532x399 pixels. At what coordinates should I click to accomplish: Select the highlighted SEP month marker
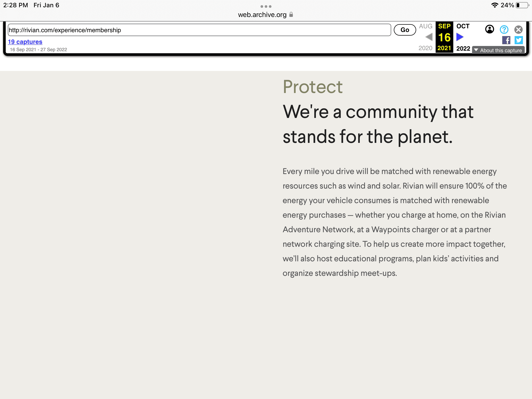click(444, 26)
